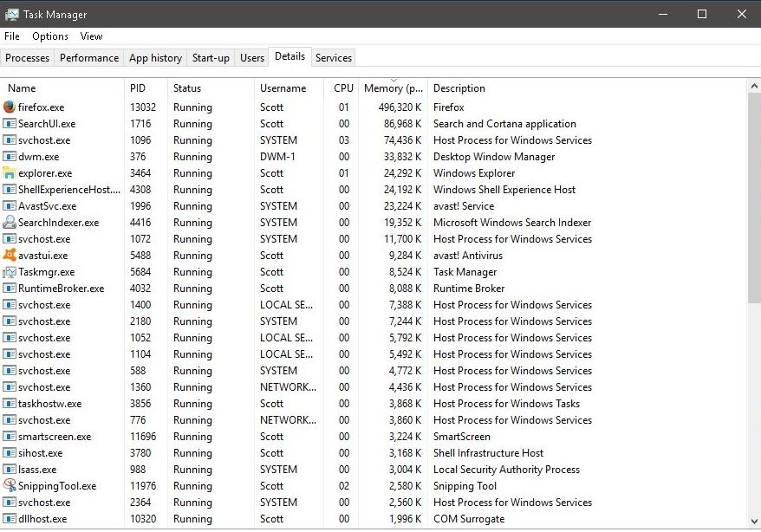Click PID 11976 of SnippingTool.exe
Viewport: 761px width, 532px height.
point(143,486)
